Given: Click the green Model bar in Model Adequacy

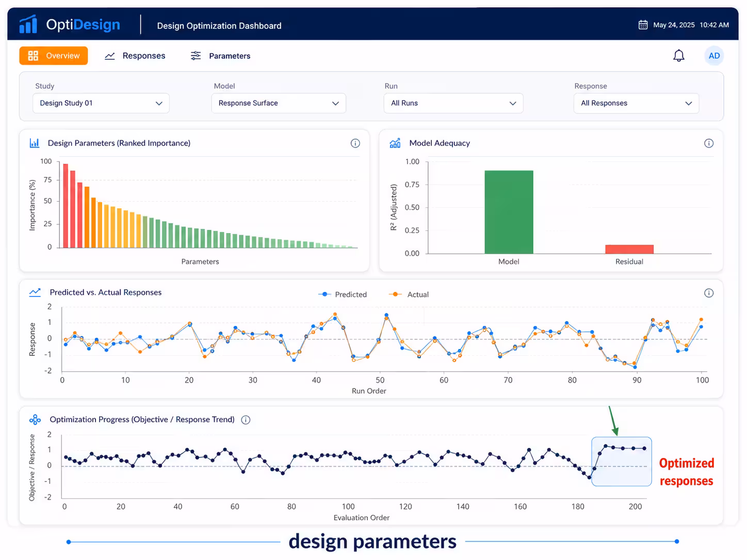Looking at the screenshot, I should coord(509,212).
